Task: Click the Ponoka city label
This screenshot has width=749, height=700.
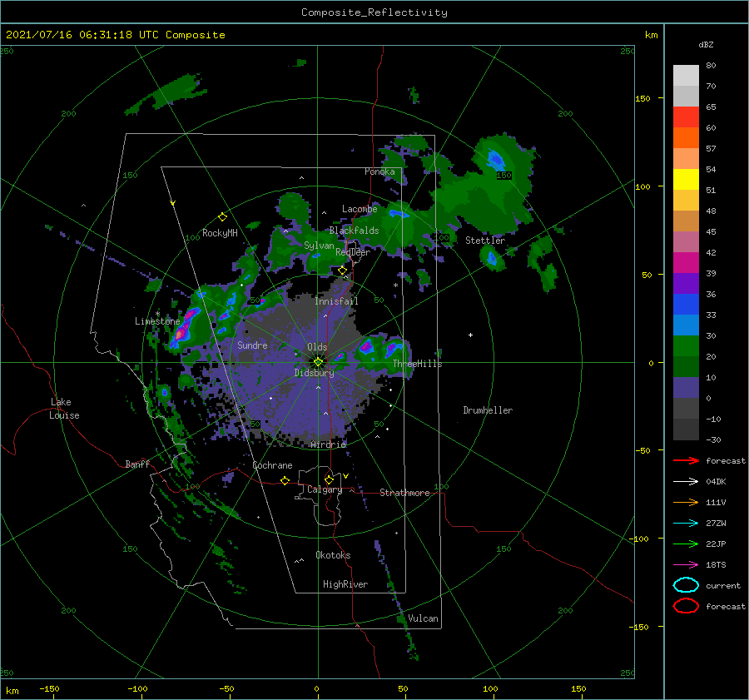Action: click(379, 171)
